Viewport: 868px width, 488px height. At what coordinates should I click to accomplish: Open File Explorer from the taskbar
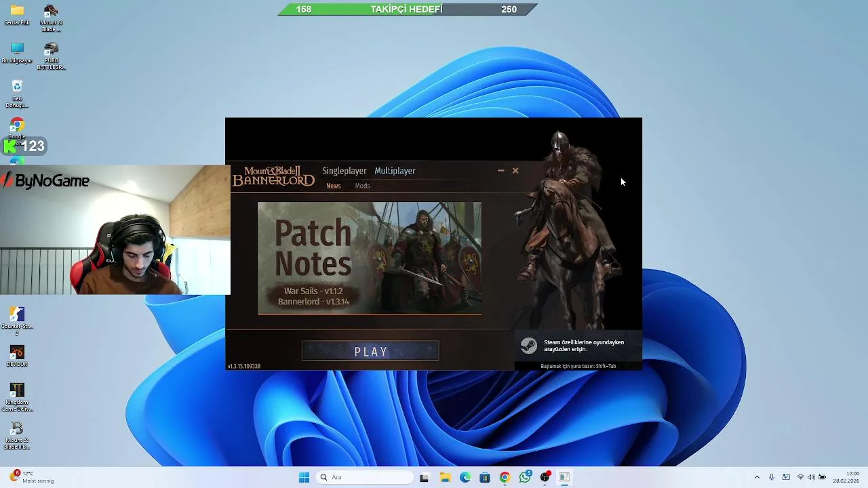pos(445,477)
